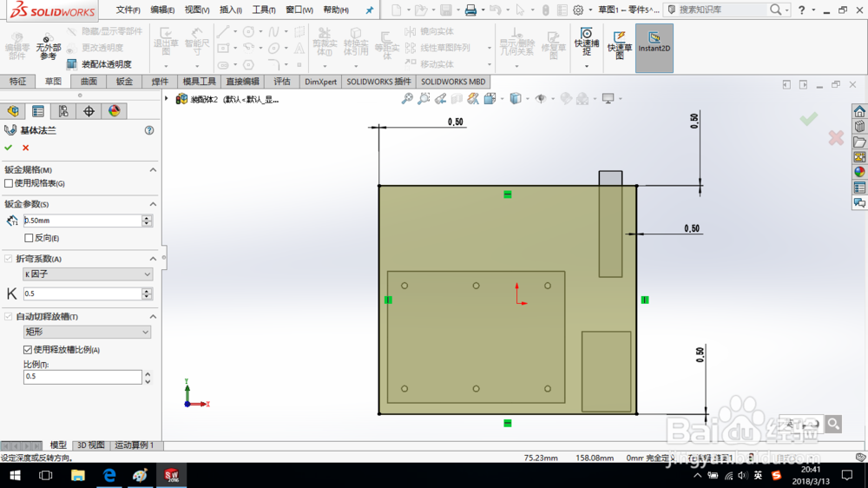Screen dimensions: 868x488
Task: Open the Display Style icon
Action: pos(516,99)
